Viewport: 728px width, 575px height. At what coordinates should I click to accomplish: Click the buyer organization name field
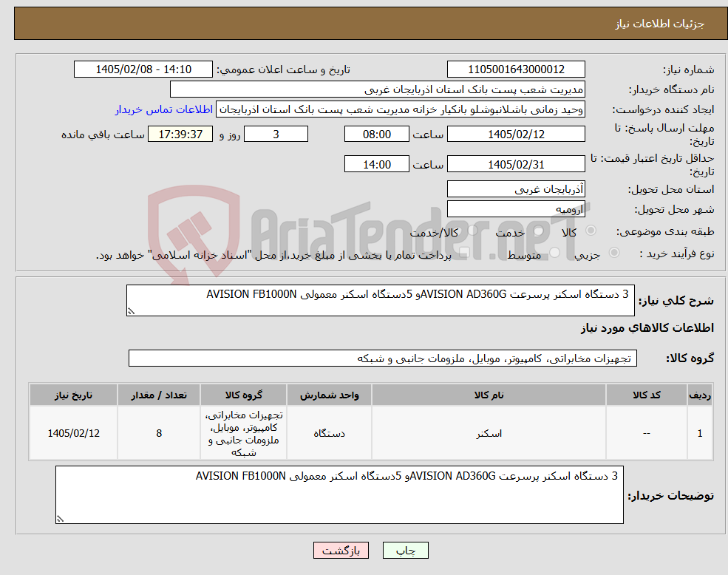click(x=378, y=89)
